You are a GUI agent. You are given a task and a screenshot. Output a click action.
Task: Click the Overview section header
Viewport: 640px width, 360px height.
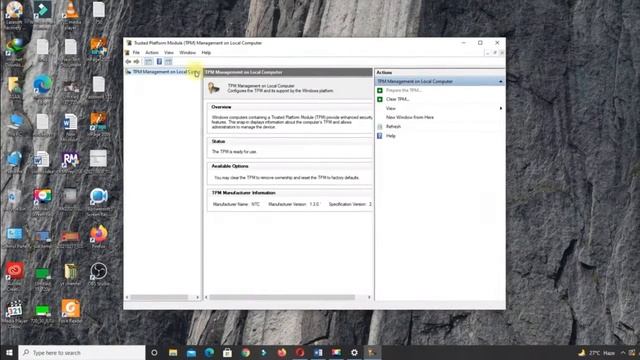click(221, 107)
